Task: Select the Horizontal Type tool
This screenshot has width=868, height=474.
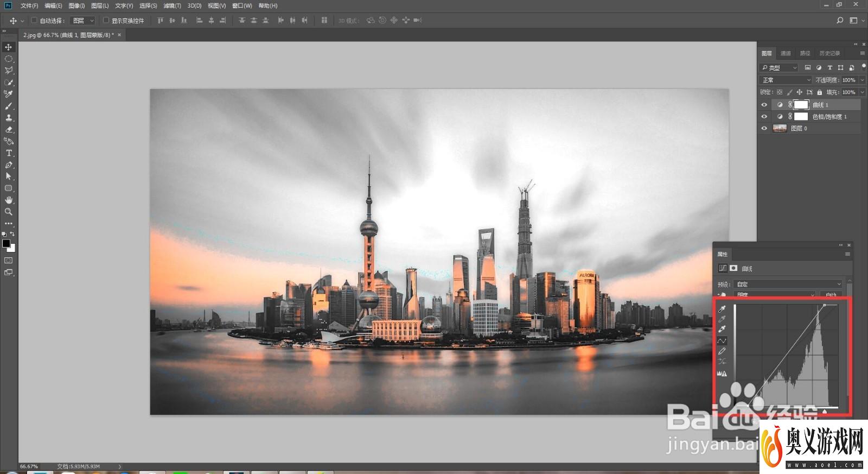Action: tap(9, 153)
